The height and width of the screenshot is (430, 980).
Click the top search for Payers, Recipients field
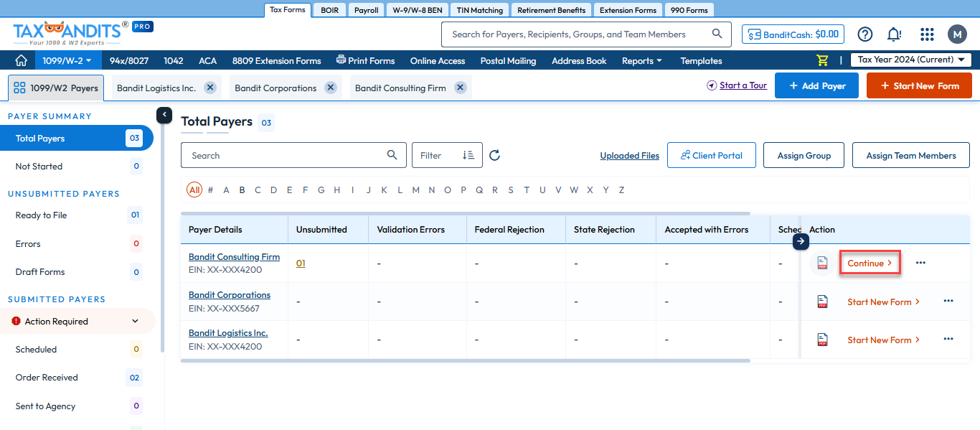coord(586,34)
